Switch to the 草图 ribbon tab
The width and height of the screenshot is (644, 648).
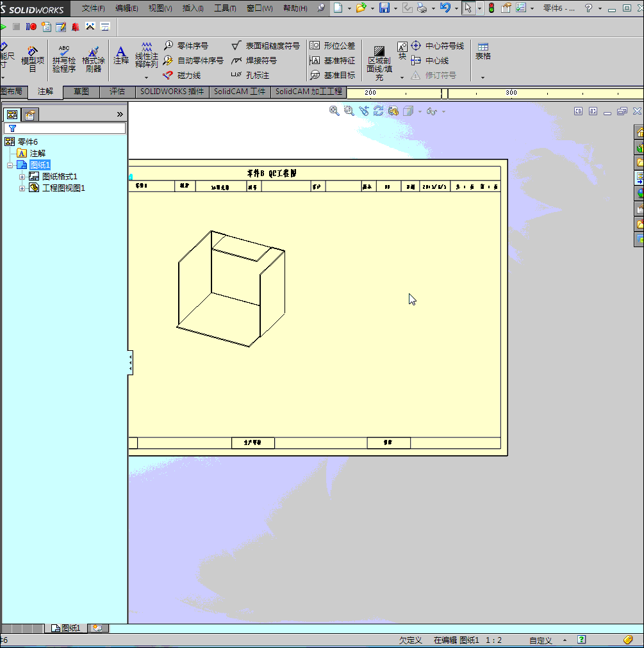[81, 92]
